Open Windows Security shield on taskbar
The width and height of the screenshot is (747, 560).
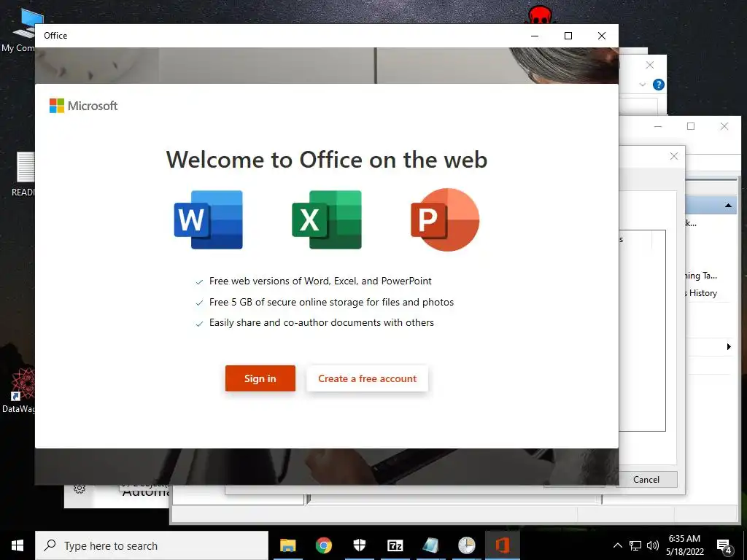click(359, 545)
